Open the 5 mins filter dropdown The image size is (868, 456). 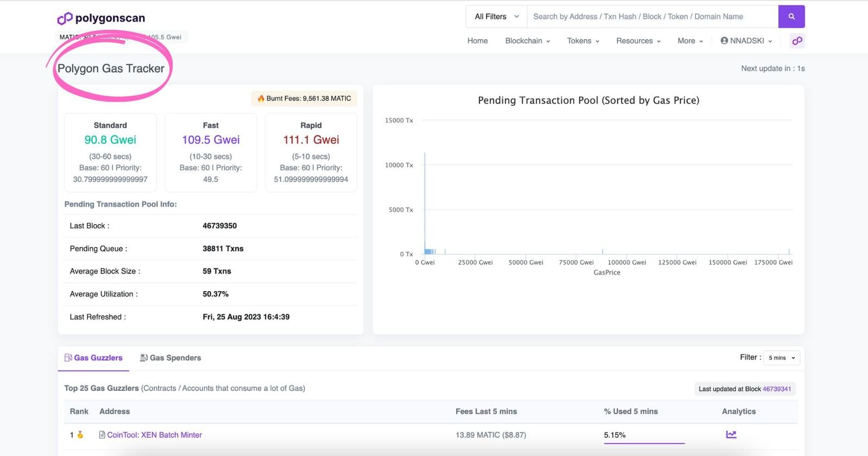(781, 358)
